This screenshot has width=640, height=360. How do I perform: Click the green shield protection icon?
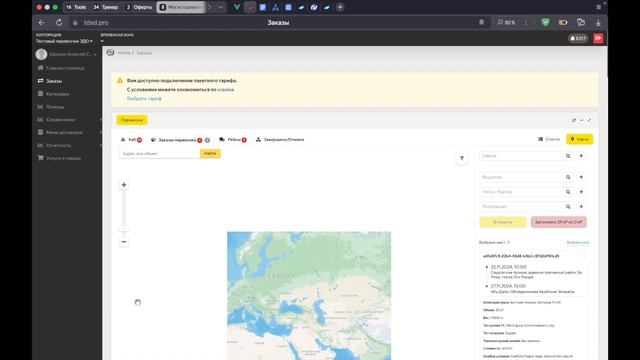tap(545, 22)
